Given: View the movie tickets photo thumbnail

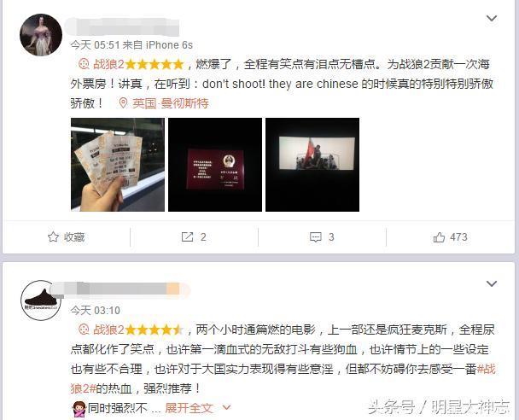Looking at the screenshot, I should tap(118, 165).
